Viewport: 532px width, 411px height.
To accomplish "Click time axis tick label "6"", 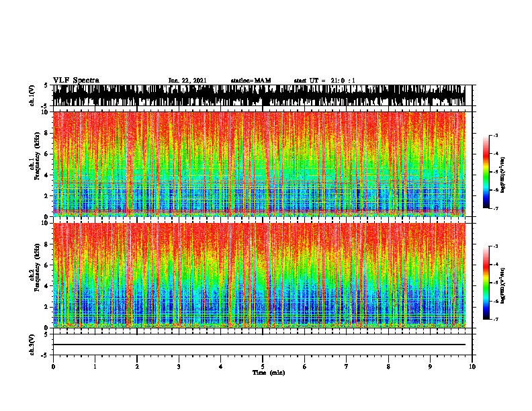I will pos(305,367).
